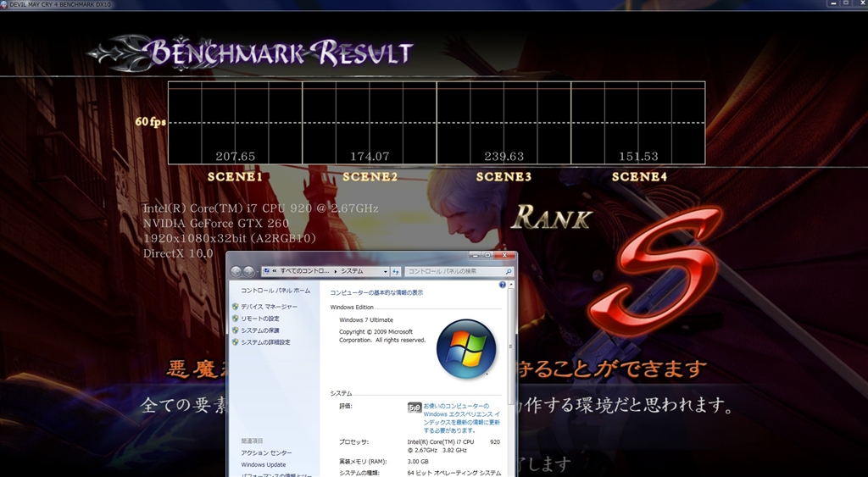The width and height of the screenshot is (868, 477).
Task: Maximize the System control panel window
Action: pos(487,255)
